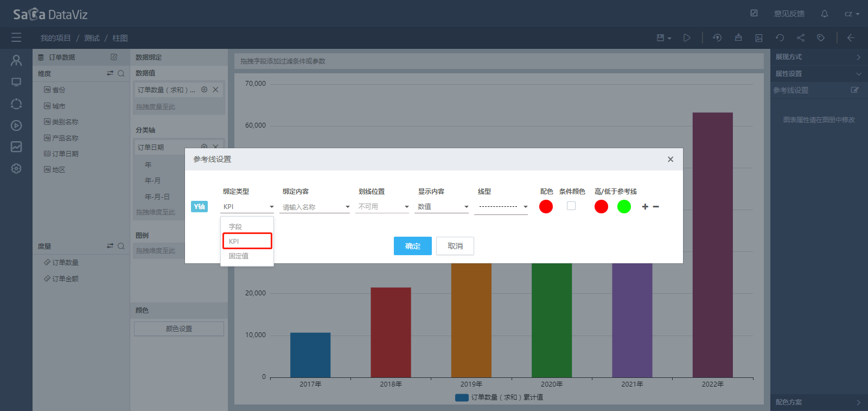Open the 线型 dropdown

point(501,207)
